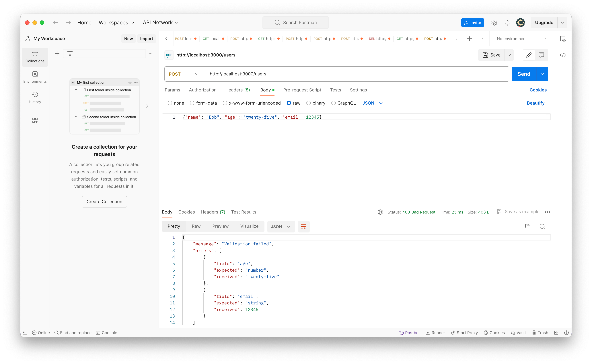Toggle line wrap in response viewer

pos(303,226)
